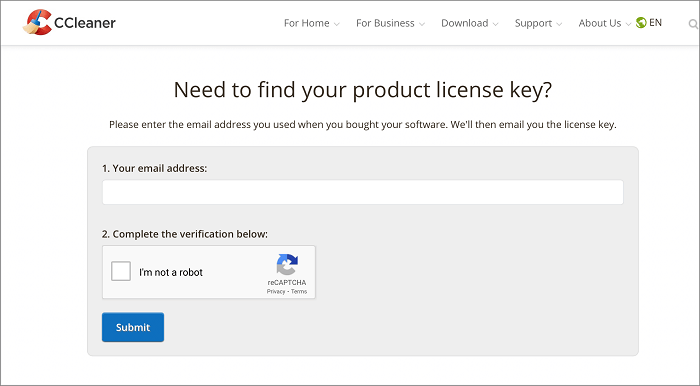This screenshot has width=700, height=386.
Task: Open the About Us menu
Action: pyautogui.click(x=600, y=23)
